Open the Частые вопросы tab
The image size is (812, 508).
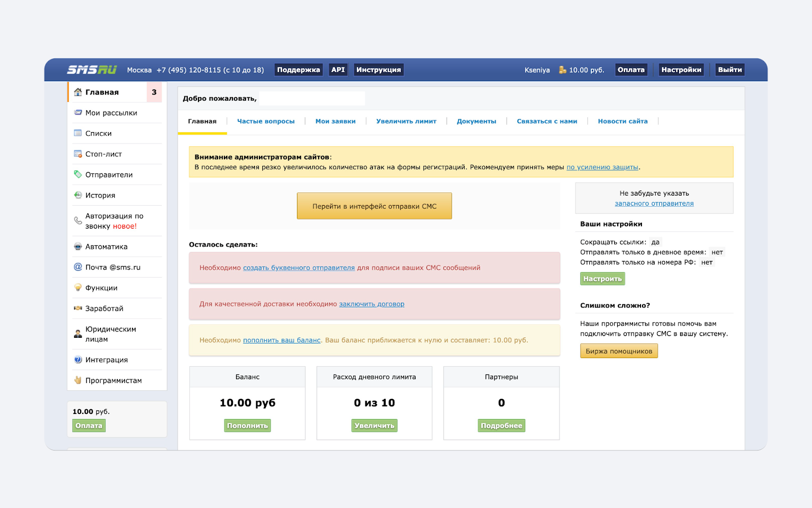[x=265, y=121]
